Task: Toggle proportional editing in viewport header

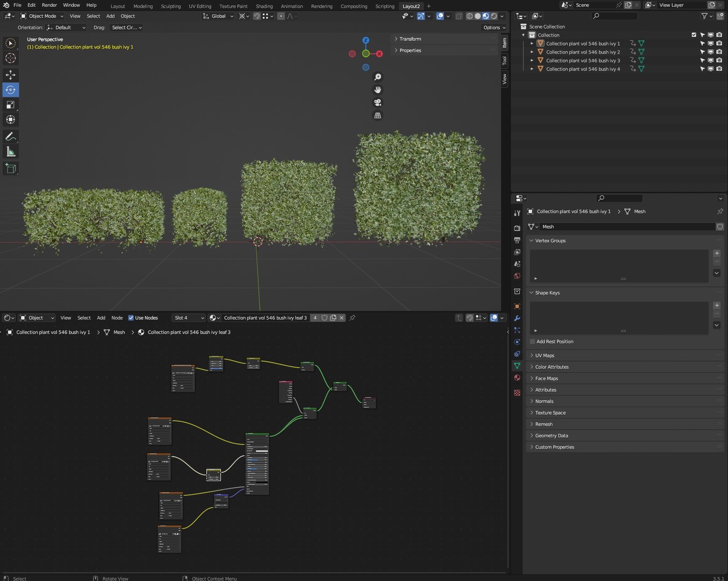Action: (x=281, y=16)
